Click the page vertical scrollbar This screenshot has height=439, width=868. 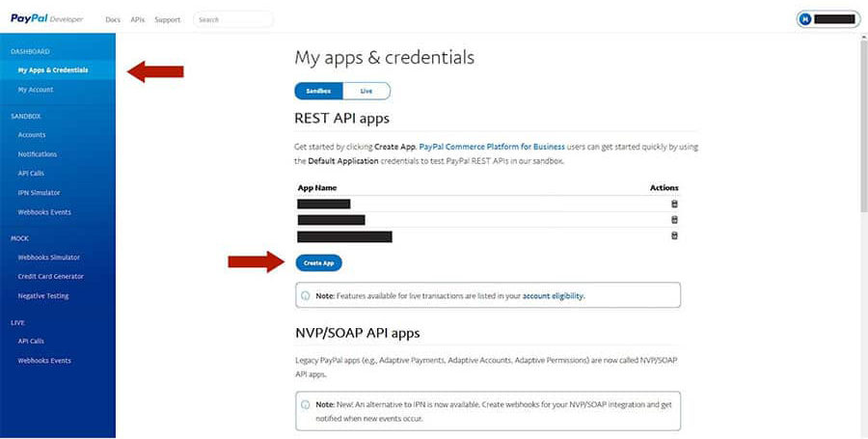click(862, 125)
